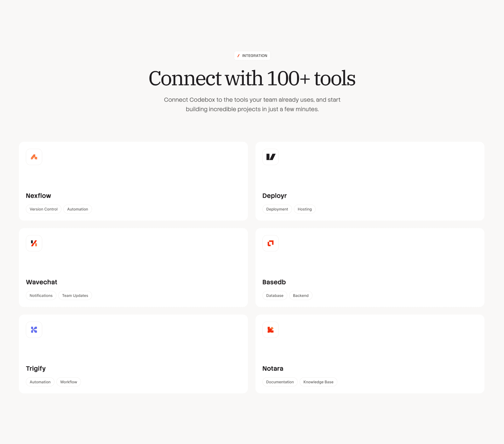
Task: Open the Trigify card title
Action: (36, 369)
